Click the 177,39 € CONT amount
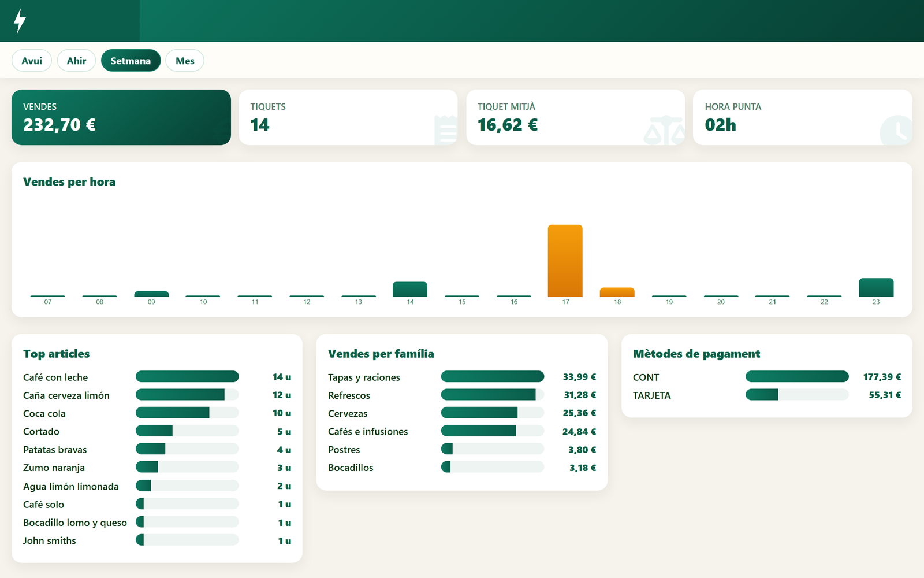 pos(882,377)
